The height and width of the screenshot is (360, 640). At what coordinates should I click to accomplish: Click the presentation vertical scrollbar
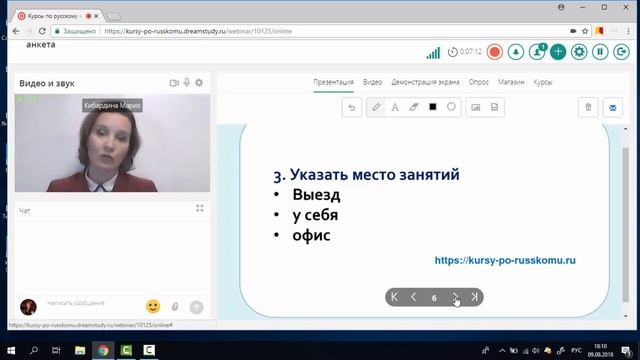pos(625,225)
